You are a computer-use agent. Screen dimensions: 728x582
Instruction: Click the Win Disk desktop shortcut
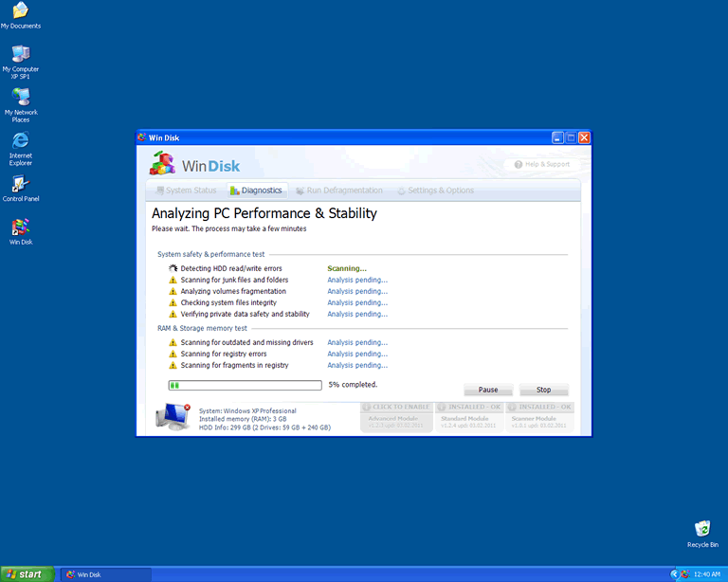tap(20, 227)
